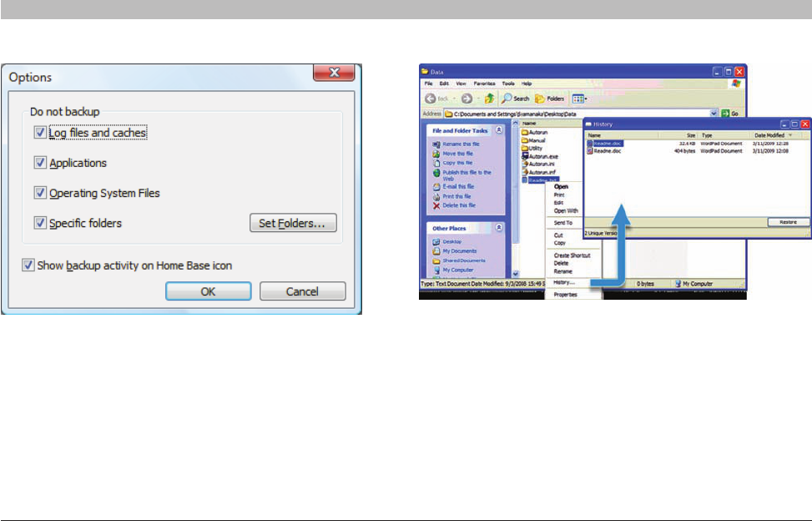Screen dimensions: 812x521
Task: Choose Open With from context menu
Action: point(566,210)
